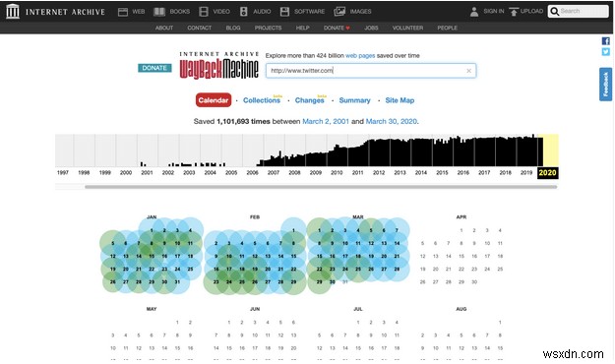Screen dimensions: 615x364
Task: Open February 23 snapshot day
Action: 216,282
